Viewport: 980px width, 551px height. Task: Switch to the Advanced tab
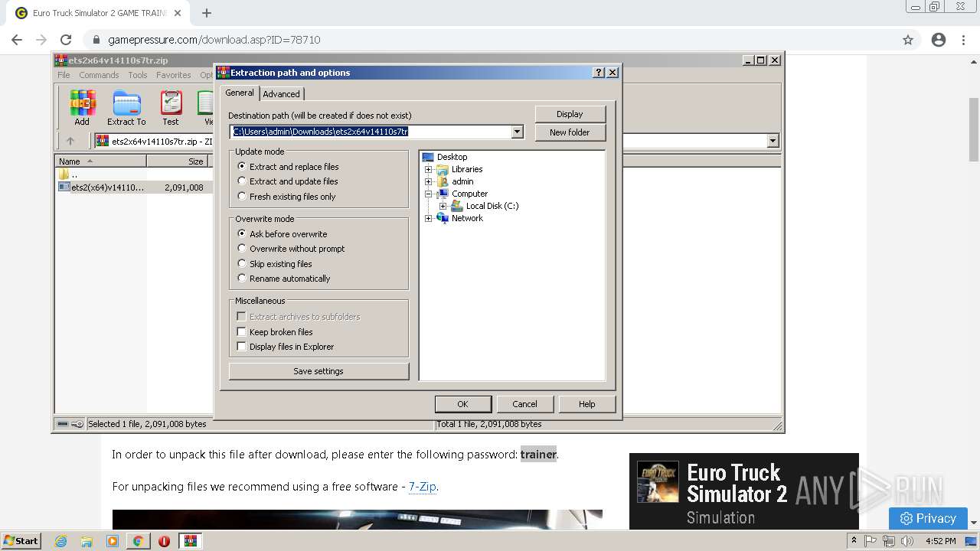coord(282,94)
